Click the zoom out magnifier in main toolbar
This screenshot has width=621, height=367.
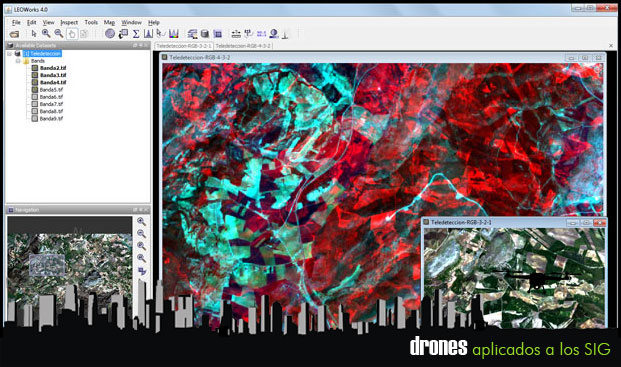(59, 34)
